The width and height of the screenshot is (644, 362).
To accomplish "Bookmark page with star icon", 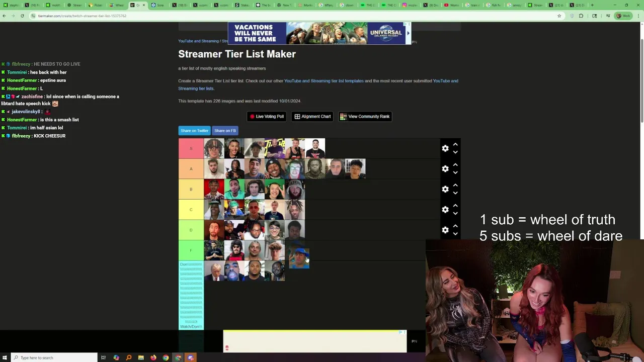I will pos(559,16).
